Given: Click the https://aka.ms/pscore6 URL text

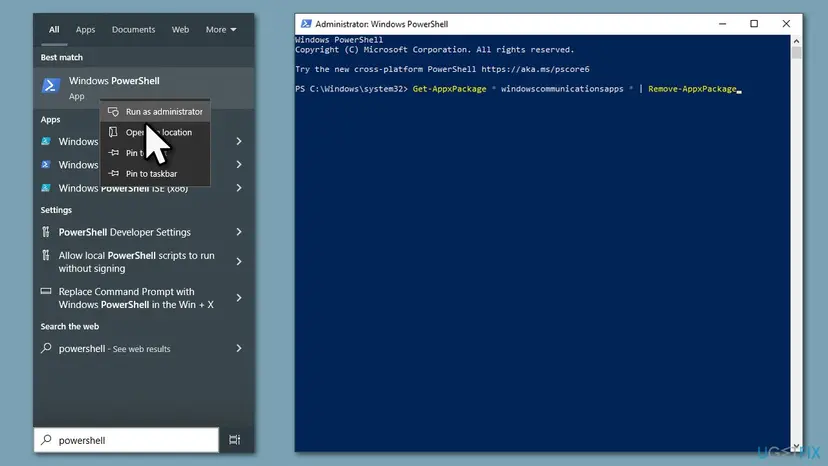Looking at the screenshot, I should pos(535,69).
